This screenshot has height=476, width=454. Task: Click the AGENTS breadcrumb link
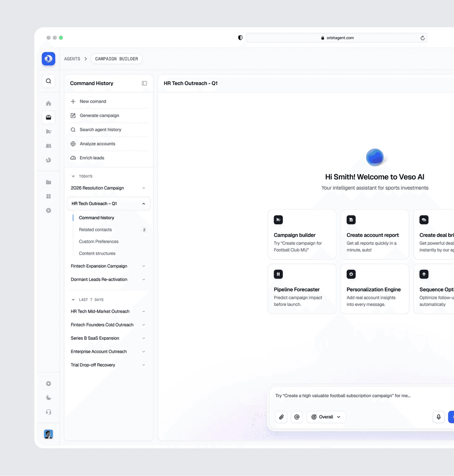(x=72, y=59)
